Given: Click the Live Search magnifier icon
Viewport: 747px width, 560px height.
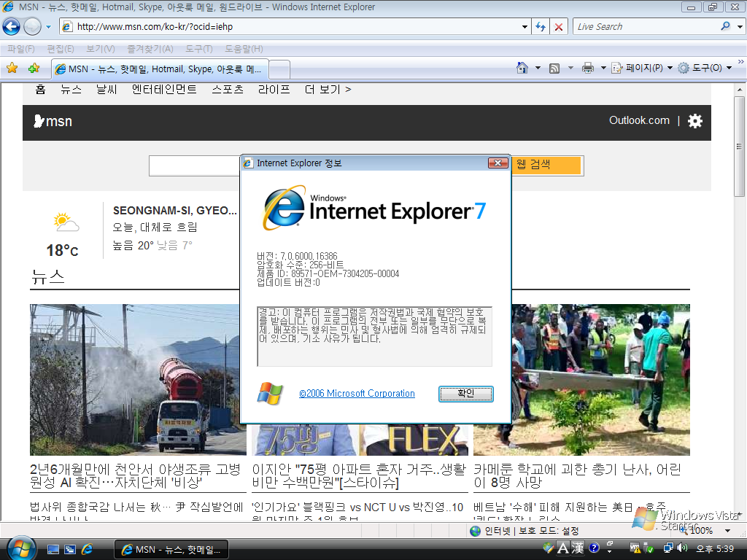Looking at the screenshot, I should point(726,26).
